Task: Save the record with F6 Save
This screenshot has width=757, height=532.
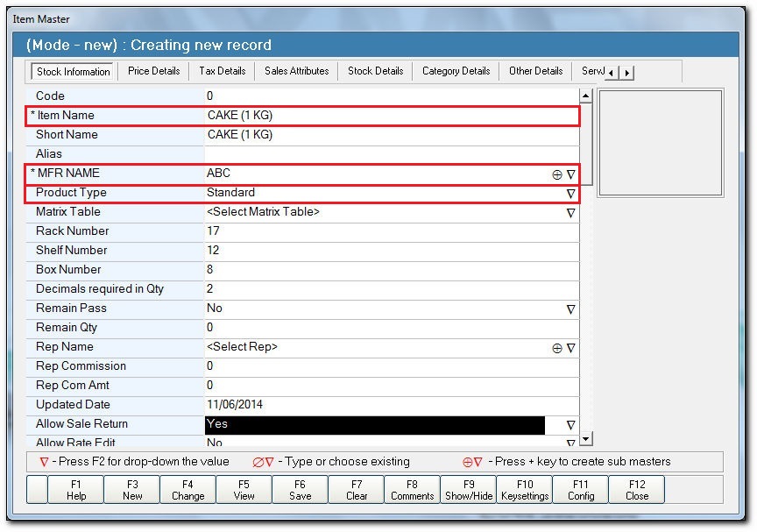Action: coord(300,490)
